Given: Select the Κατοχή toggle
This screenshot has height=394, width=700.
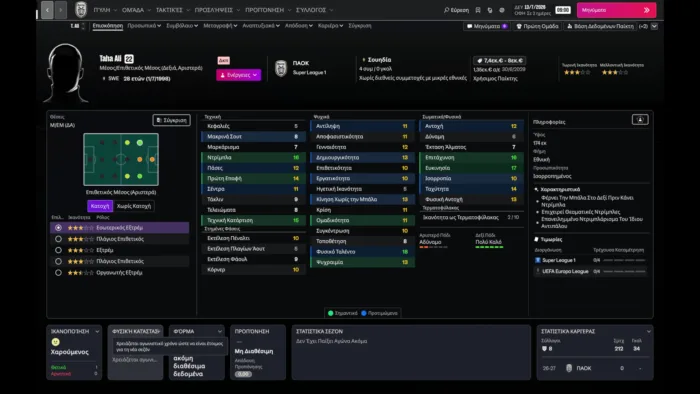Looking at the screenshot, I should [100, 206].
